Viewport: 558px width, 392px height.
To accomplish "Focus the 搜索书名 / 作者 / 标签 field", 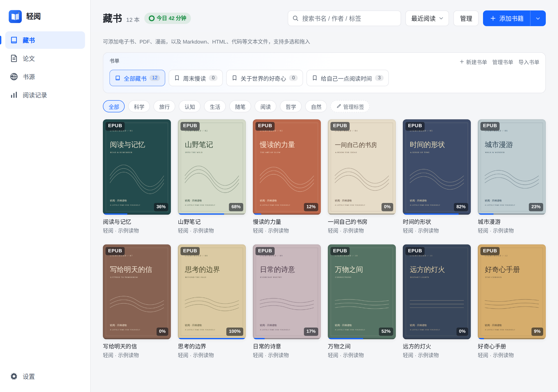I will coord(344,18).
